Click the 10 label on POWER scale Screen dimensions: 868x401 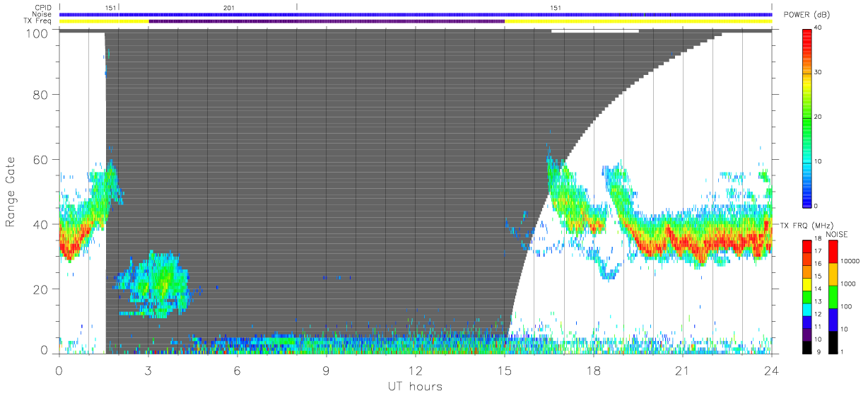(x=818, y=162)
